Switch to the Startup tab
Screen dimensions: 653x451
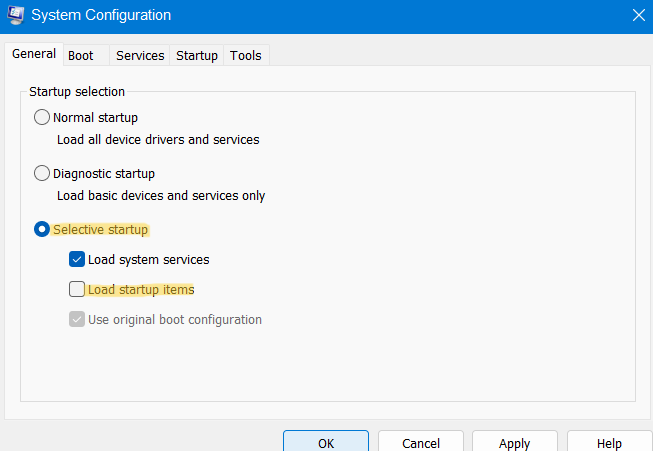click(x=197, y=55)
